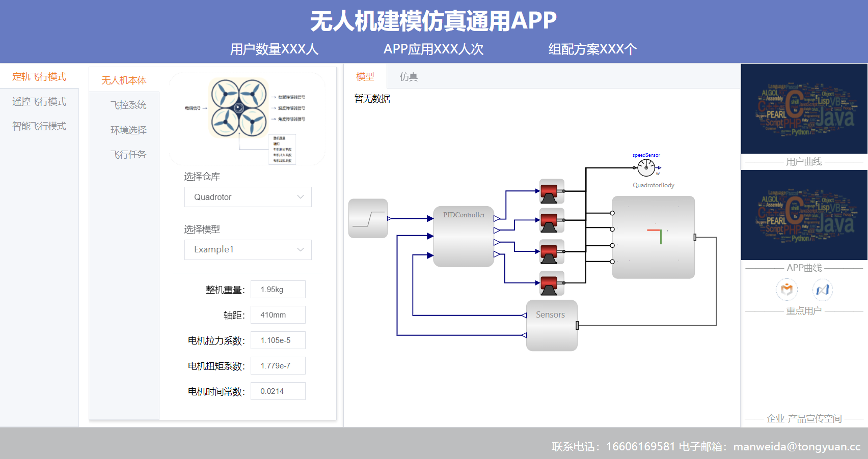Screen dimensions: 868x459
Task: Select the second red motor block
Action: coord(552,220)
